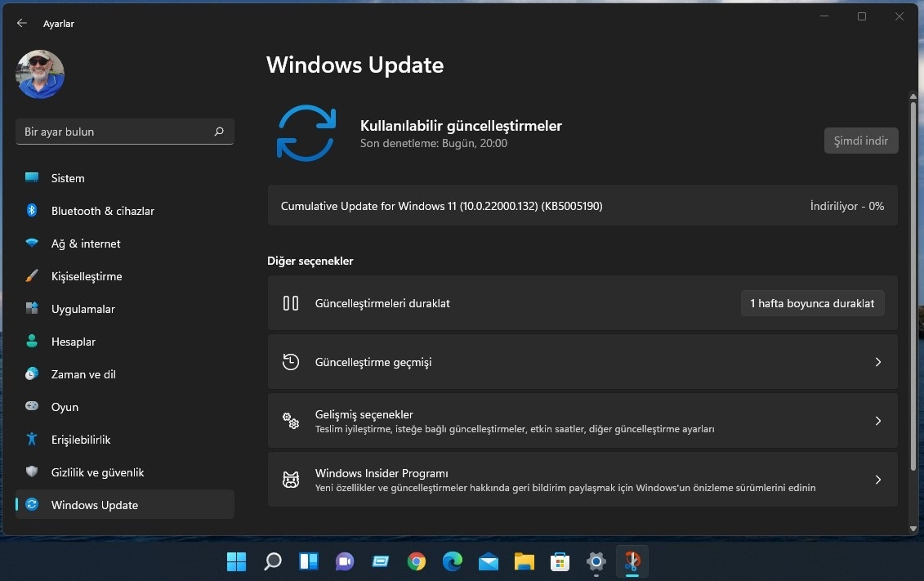This screenshot has height=581, width=924.
Task: Expand Güncelleştirme geçmişi with its chevron
Action: [877, 362]
